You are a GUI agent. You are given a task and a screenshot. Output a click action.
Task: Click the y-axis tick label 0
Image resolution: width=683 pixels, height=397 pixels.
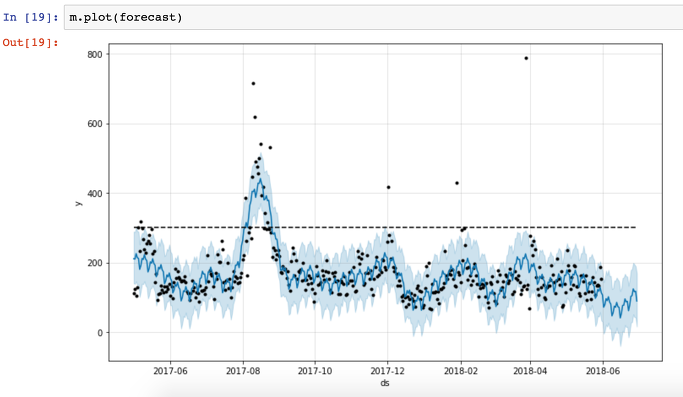[101, 333]
